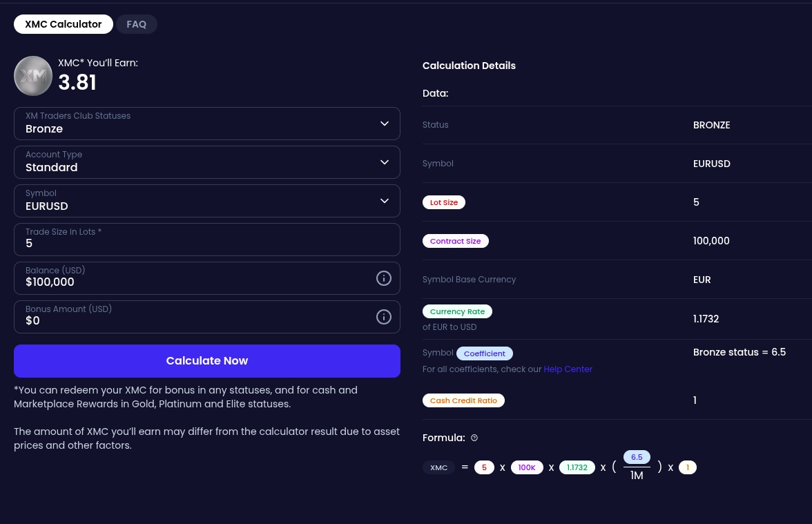Open the Account Type dropdown

click(207, 163)
